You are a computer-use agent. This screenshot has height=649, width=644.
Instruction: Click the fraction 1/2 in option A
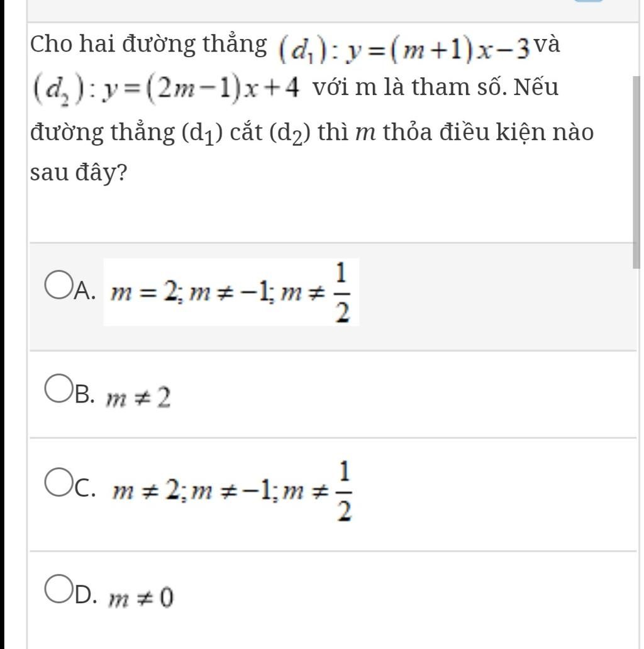point(342,292)
